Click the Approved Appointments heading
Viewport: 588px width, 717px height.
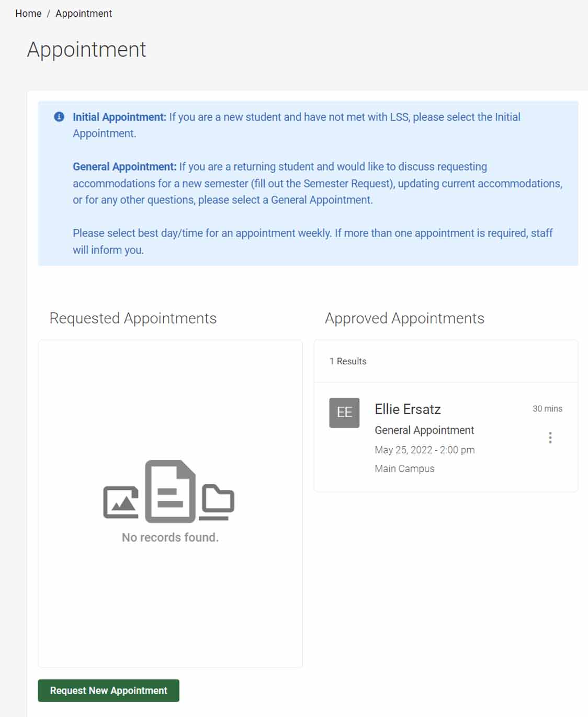(404, 318)
